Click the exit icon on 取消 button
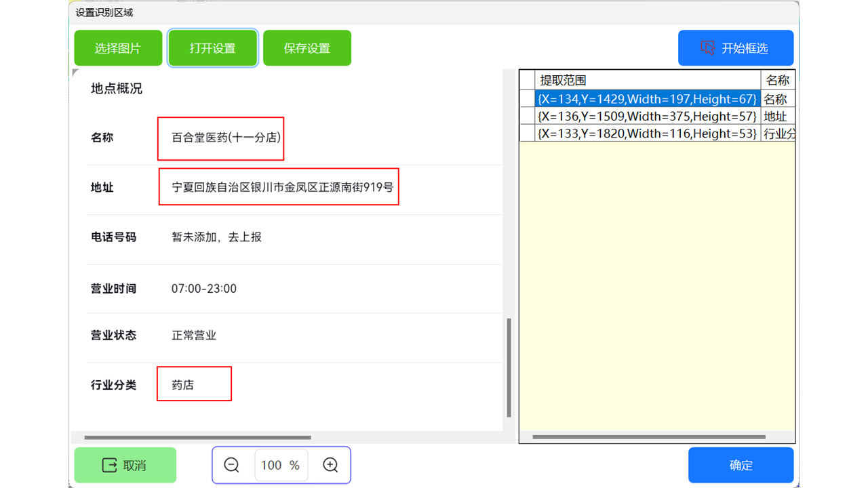 tap(109, 466)
